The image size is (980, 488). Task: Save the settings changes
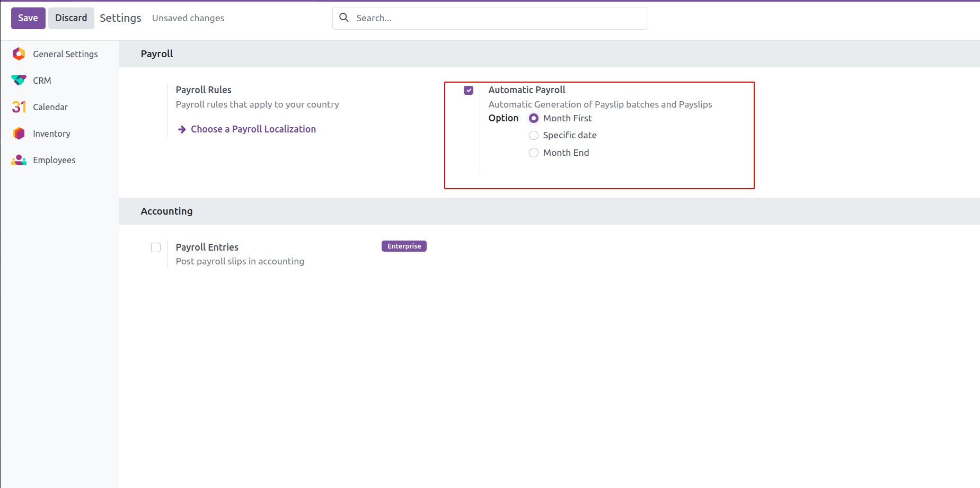pyautogui.click(x=28, y=18)
